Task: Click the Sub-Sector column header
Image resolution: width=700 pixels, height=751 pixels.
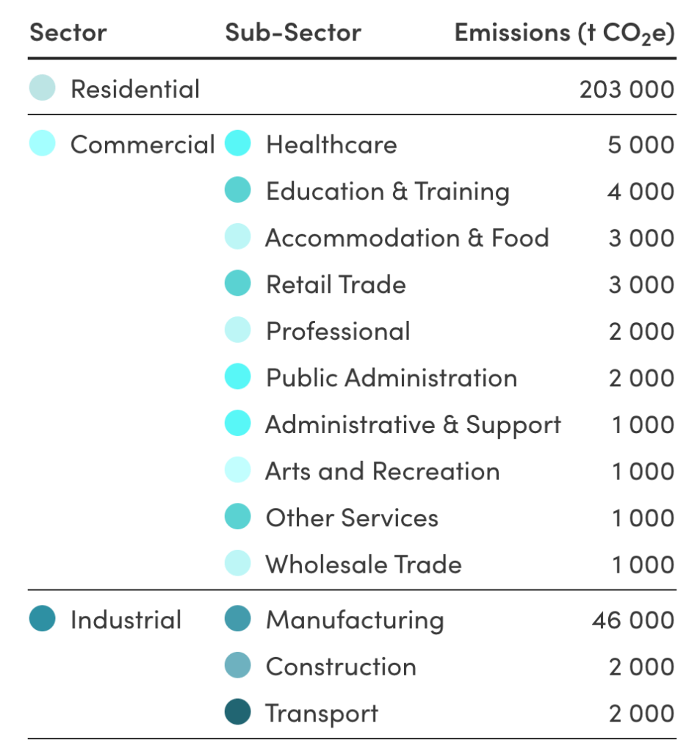Action: (293, 33)
